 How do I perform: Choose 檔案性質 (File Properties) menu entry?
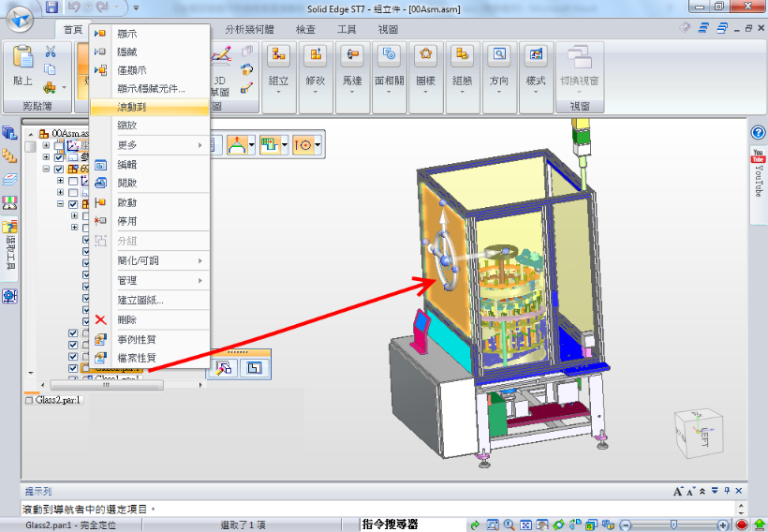point(137,359)
